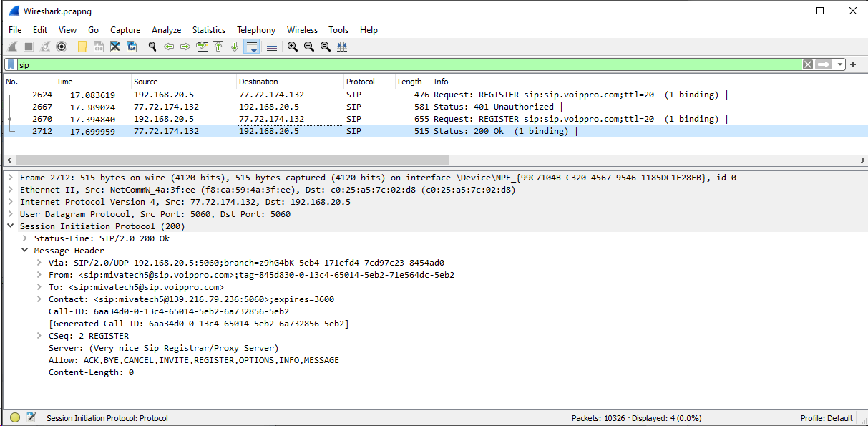
Task: Open the capture options gear icon
Action: click(62, 47)
